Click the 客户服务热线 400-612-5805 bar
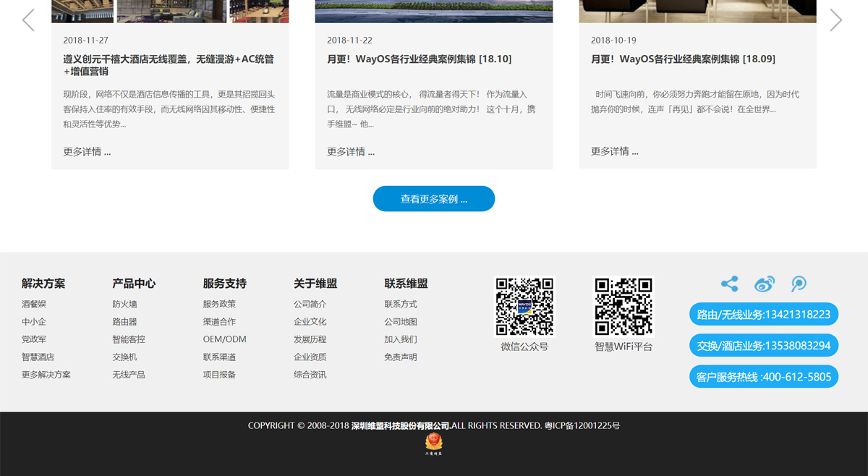 click(x=763, y=376)
